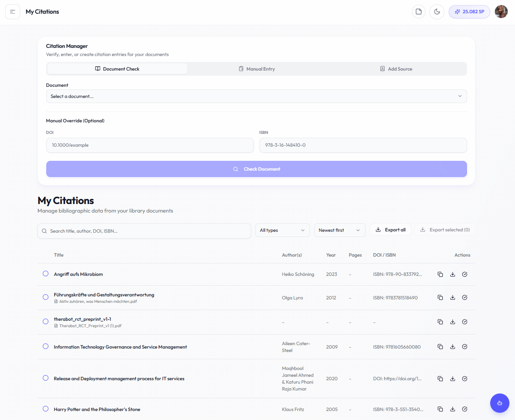This screenshot has width=515, height=420.
Task: Click the document icon in top bar
Action: point(419,12)
